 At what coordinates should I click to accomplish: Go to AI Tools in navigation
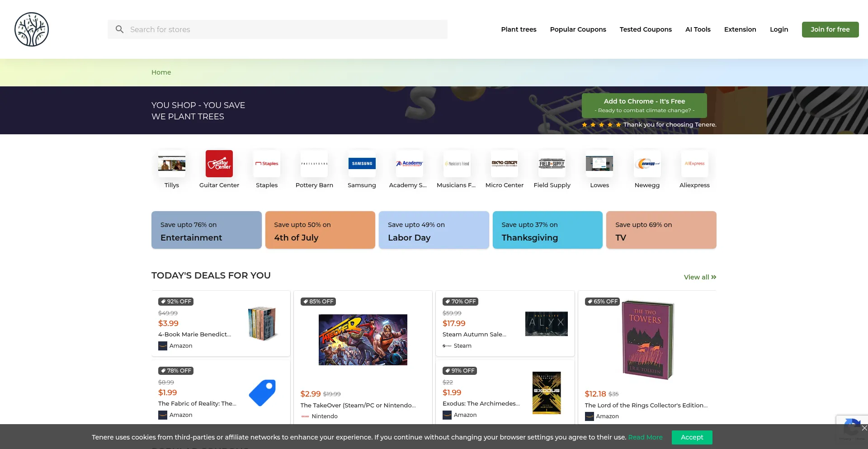(698, 29)
